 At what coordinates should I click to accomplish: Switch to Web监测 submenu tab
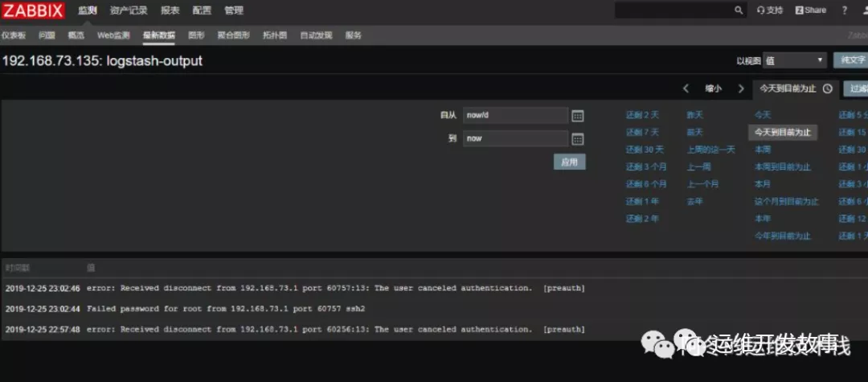[x=113, y=35]
